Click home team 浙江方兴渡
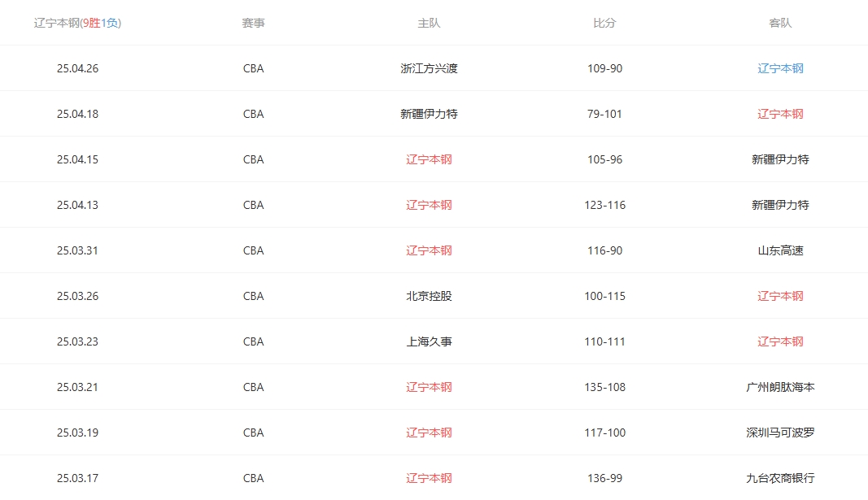The height and width of the screenshot is (500, 868). (x=429, y=68)
